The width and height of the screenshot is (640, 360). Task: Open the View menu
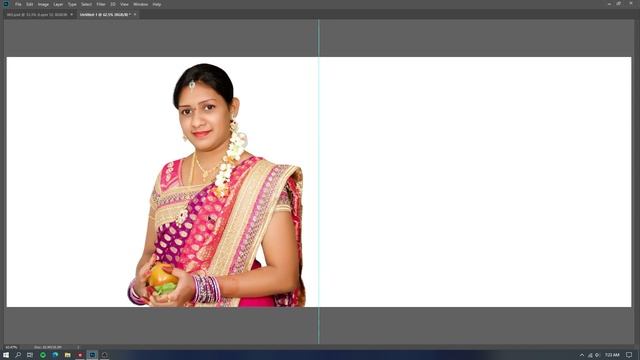click(x=124, y=4)
